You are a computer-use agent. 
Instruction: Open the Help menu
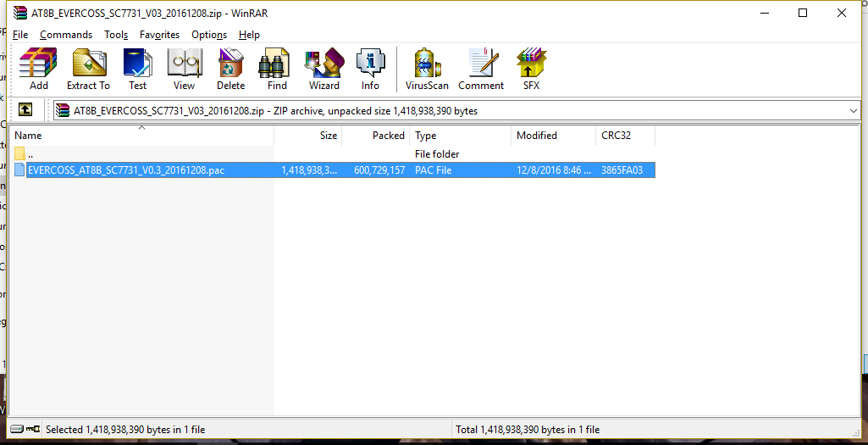249,35
